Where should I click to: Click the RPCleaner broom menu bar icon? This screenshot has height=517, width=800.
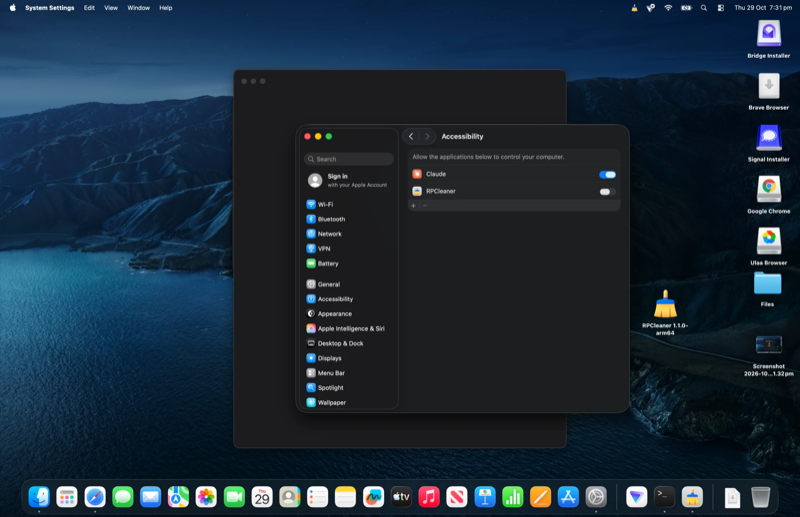[634, 8]
